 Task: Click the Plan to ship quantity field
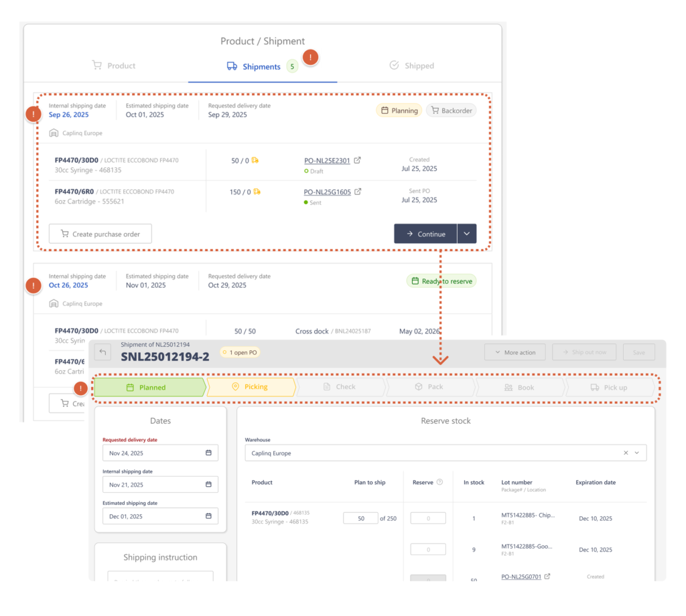click(x=360, y=518)
